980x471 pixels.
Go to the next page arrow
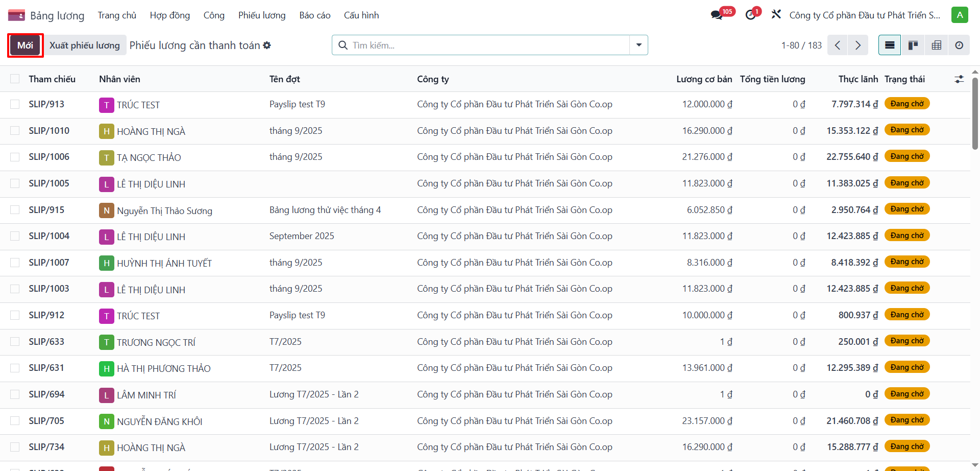pos(858,45)
